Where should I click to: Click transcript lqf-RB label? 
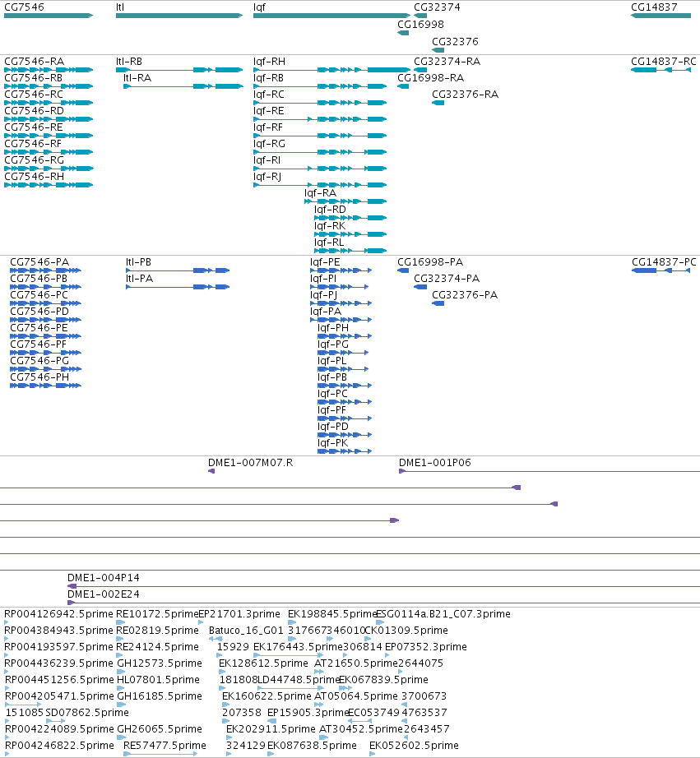pos(268,78)
